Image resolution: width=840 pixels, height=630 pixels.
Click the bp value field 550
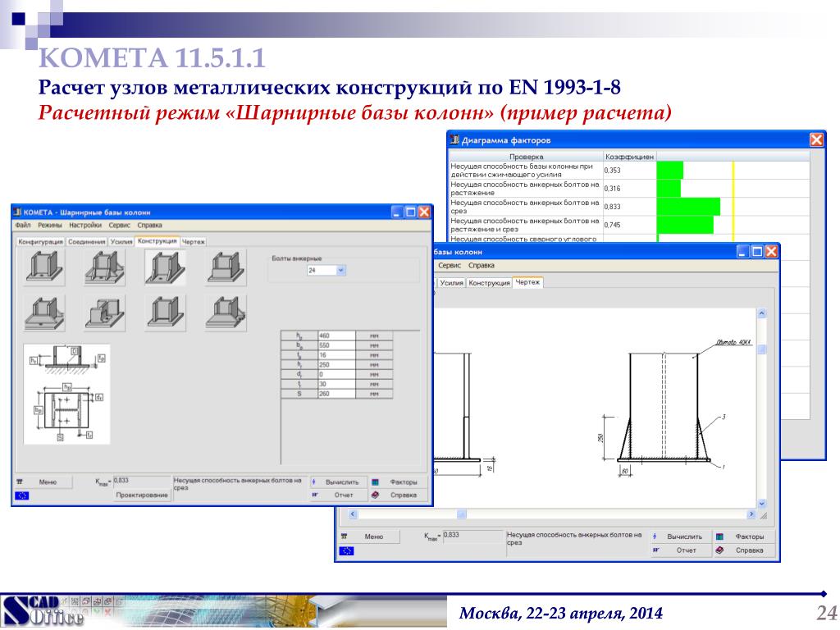[336, 345]
